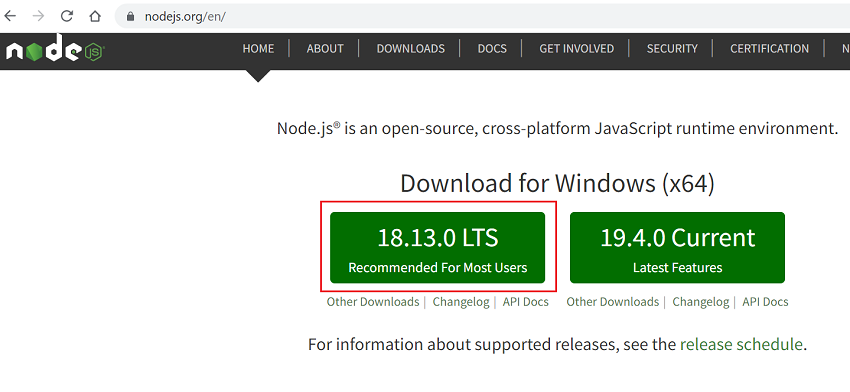Image resolution: width=850 pixels, height=392 pixels.
Task: Download 18.13.0 LTS version
Action: pyautogui.click(x=437, y=248)
